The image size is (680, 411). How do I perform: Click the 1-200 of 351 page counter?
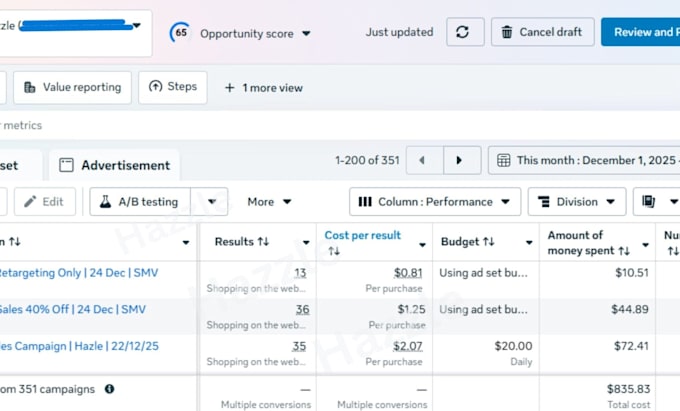coord(367,160)
